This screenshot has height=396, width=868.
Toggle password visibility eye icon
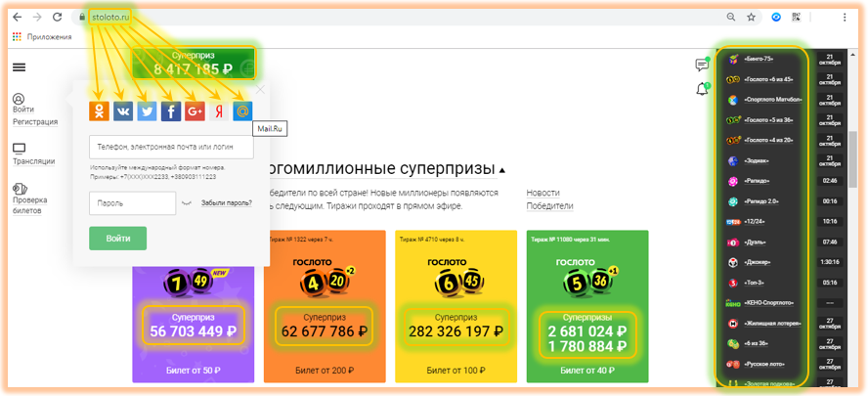click(187, 203)
